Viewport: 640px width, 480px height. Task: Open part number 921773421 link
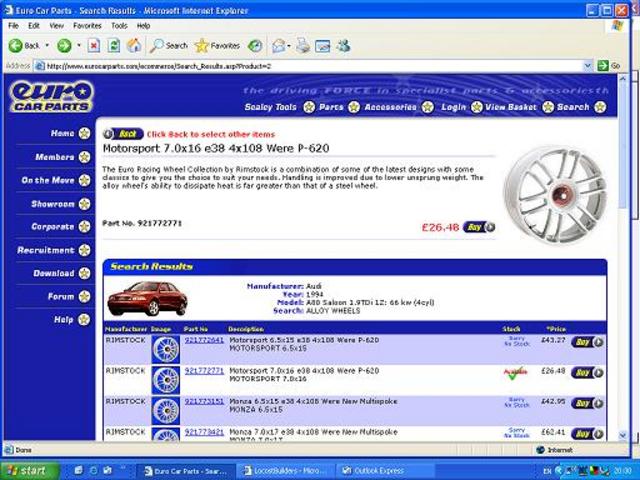coord(204,432)
